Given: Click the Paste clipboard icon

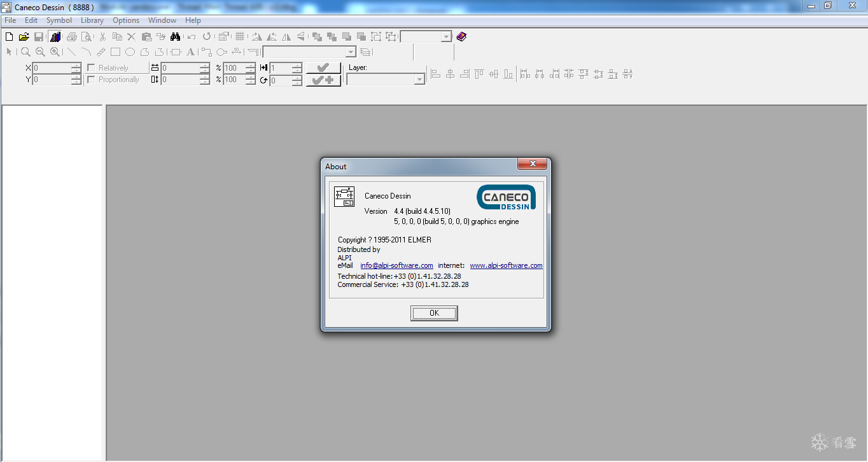Looking at the screenshot, I should coord(146,37).
